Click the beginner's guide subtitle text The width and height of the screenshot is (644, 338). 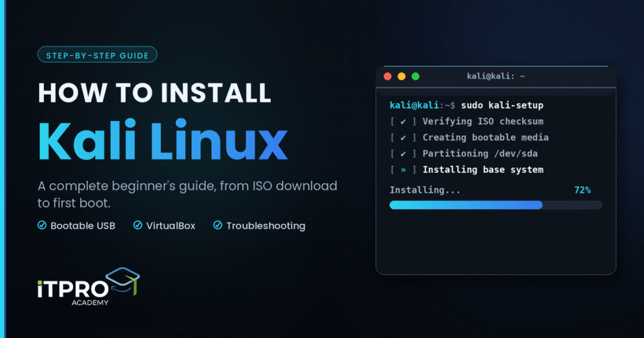coord(187,194)
